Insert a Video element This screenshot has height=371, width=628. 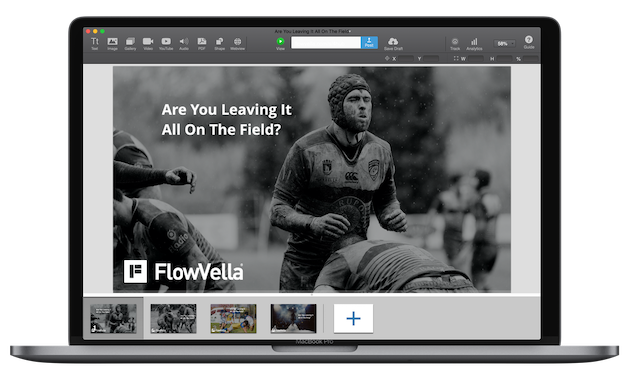[148, 43]
